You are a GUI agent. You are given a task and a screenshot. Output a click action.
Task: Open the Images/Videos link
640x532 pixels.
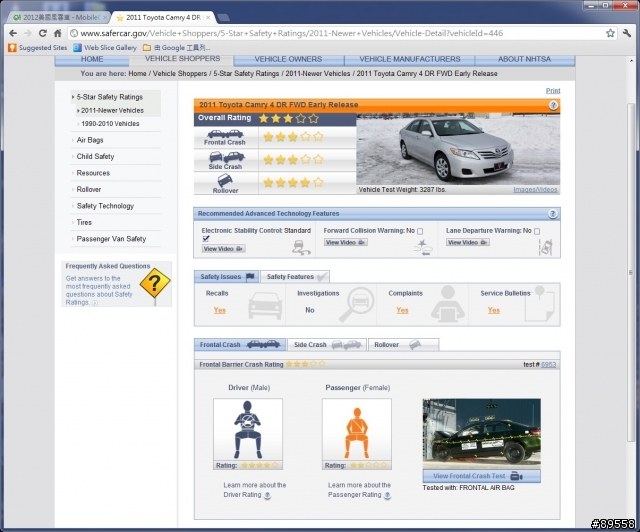click(535, 189)
